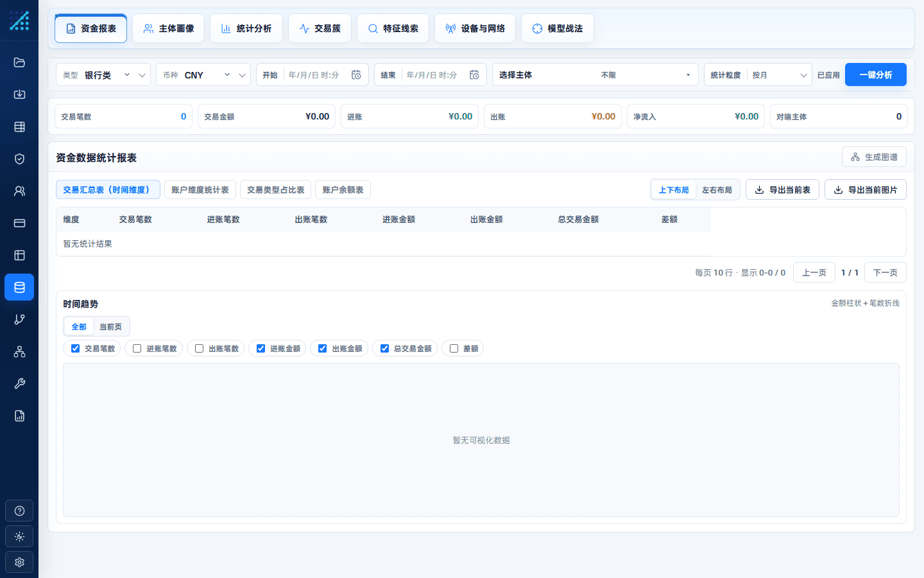Switch to 左右布局 layout
Image resolution: width=924 pixels, height=578 pixels.
tap(717, 190)
